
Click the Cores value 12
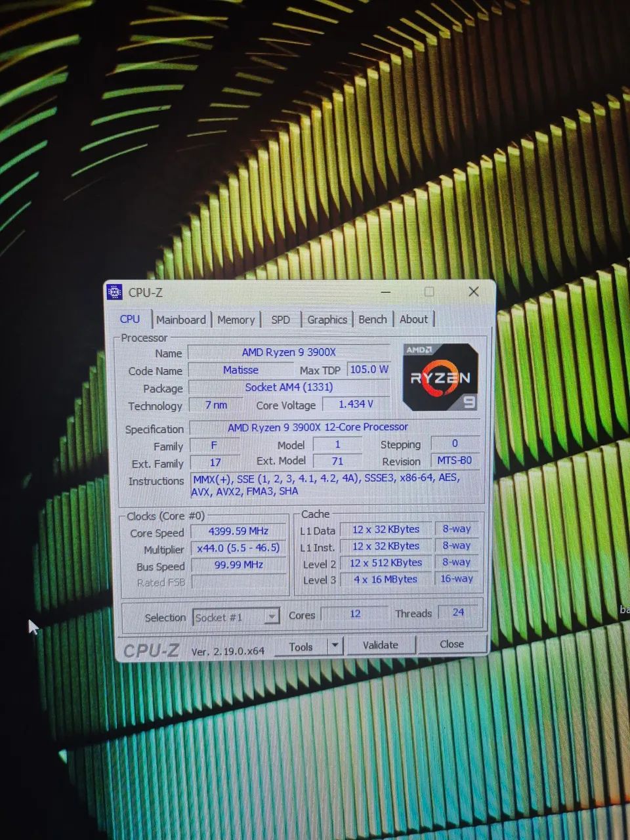click(355, 614)
